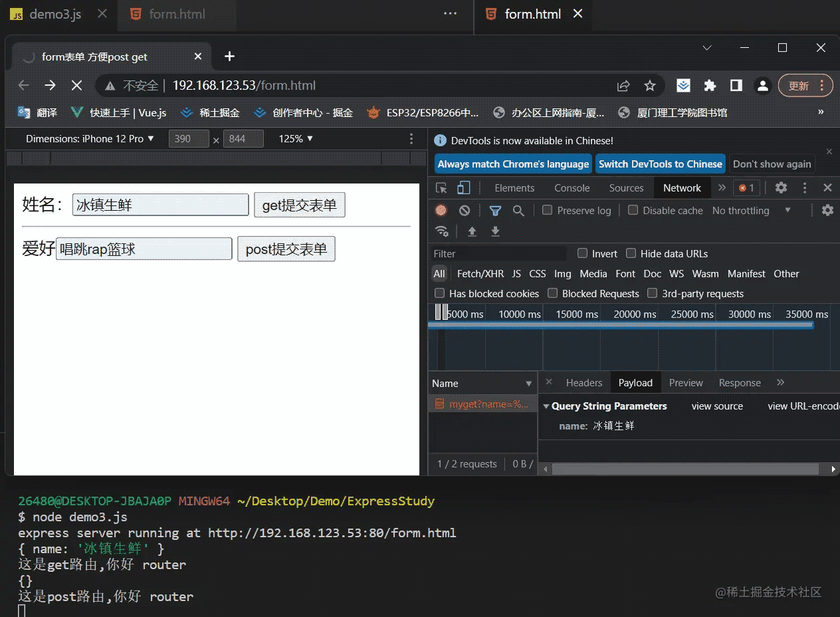Click the network filter funnel icon
The height and width of the screenshot is (617, 840).
point(495,210)
